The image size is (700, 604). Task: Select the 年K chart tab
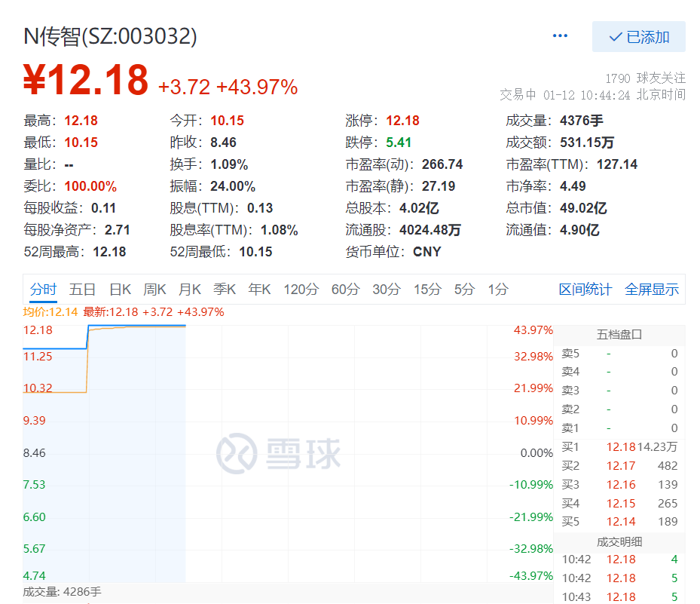point(260,290)
